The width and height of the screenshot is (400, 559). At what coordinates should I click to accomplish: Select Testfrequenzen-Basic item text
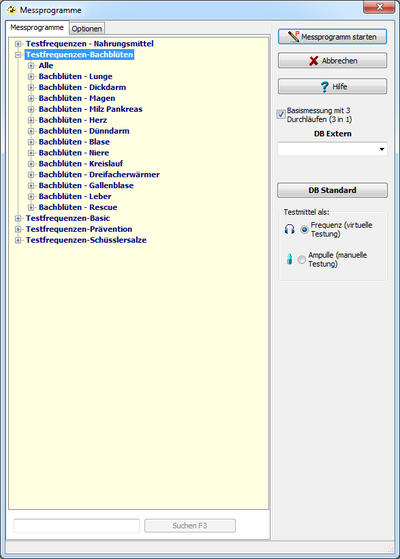(68, 218)
